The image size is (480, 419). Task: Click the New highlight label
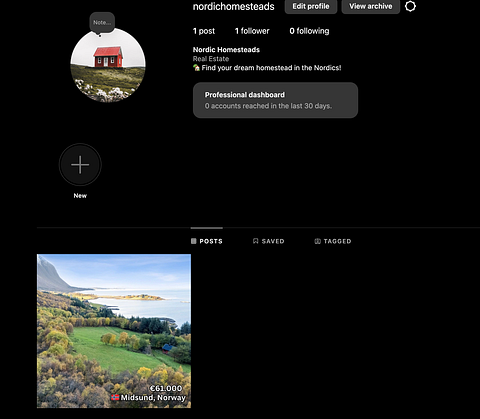point(80,196)
